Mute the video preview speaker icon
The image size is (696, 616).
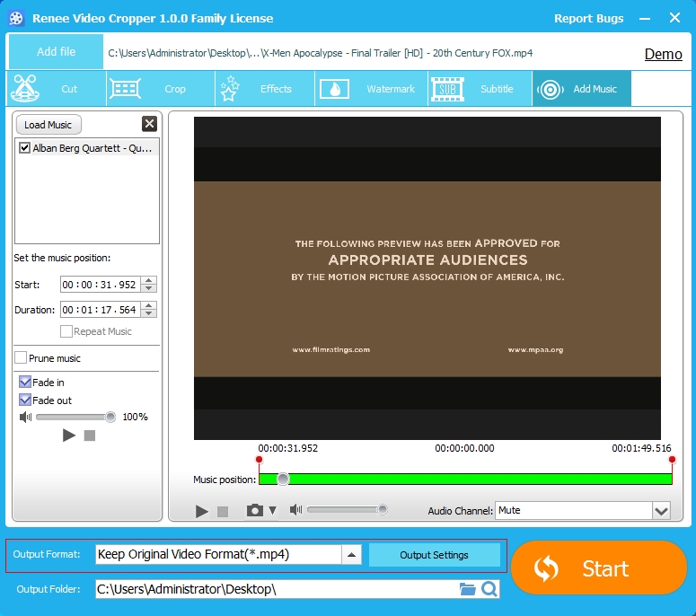(x=295, y=510)
